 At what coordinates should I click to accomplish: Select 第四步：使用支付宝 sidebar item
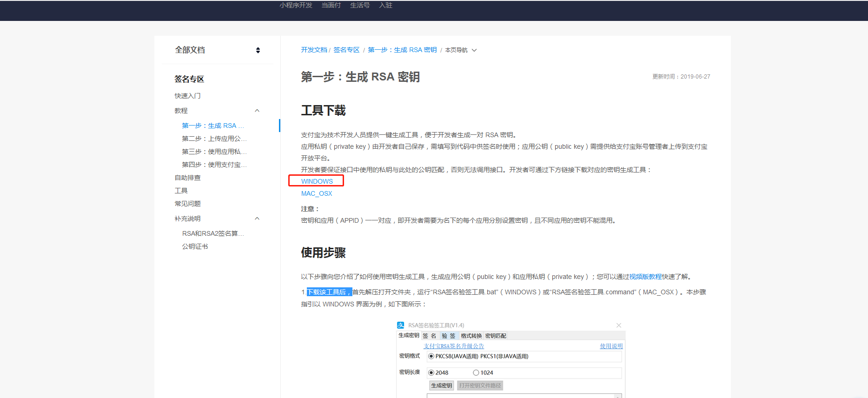214,165
